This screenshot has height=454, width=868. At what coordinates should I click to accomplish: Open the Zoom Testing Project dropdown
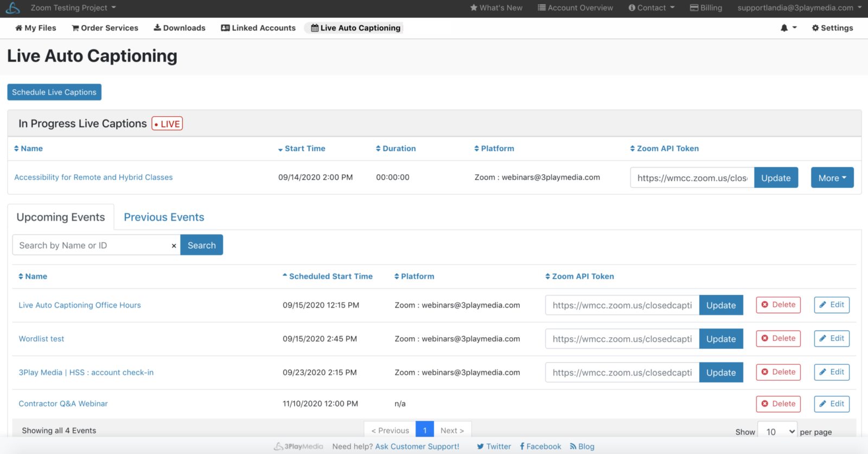(73, 8)
